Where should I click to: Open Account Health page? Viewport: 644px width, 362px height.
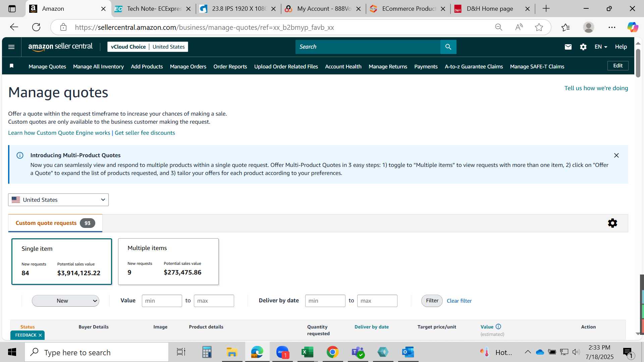[x=343, y=67]
